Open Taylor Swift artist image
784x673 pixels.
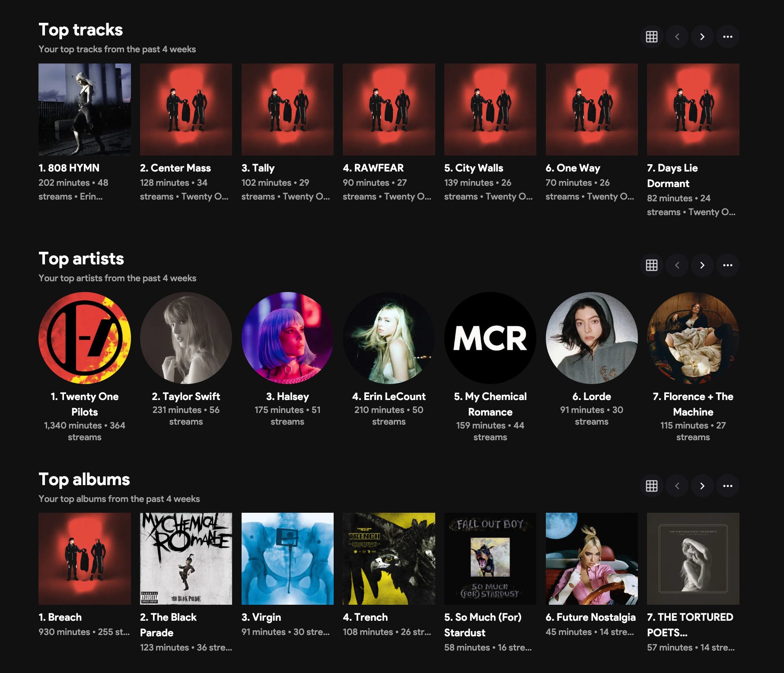186,338
